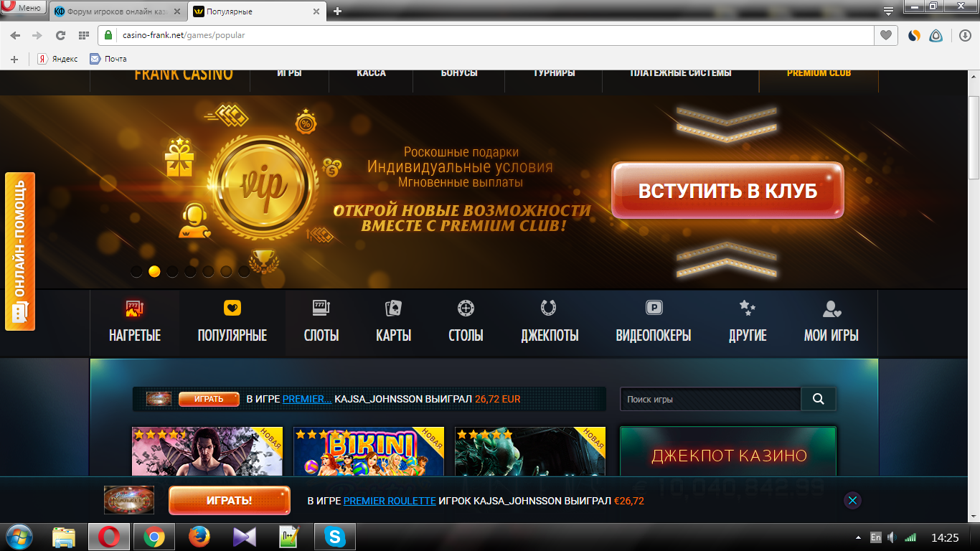Viewport: 980px width, 551px height.
Task: Open the winged warrior game thumbnail
Action: (x=207, y=451)
